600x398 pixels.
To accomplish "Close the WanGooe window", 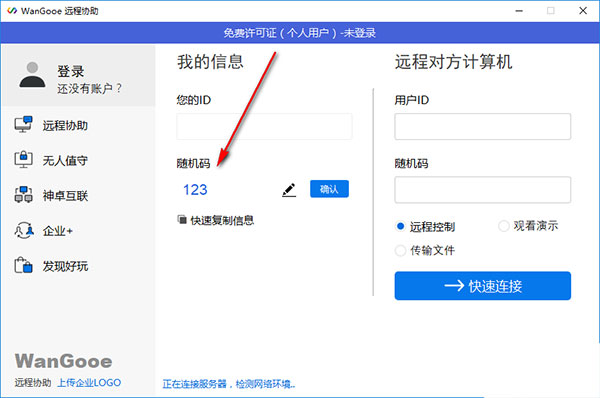I will point(583,11).
